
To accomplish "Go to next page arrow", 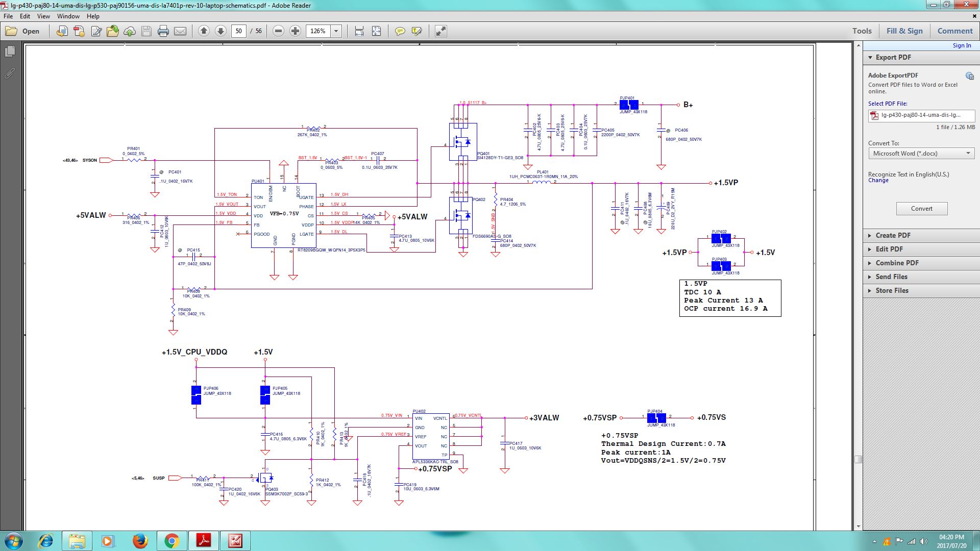I will click(x=220, y=31).
